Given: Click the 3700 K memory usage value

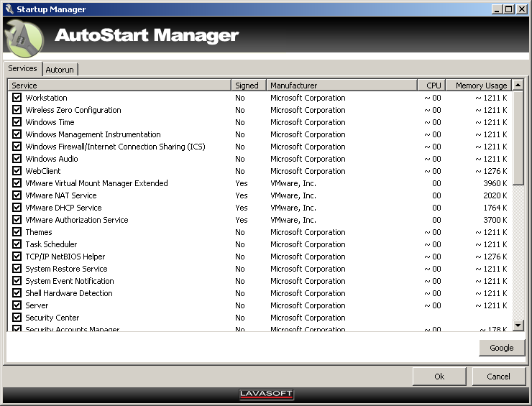Looking at the screenshot, I should point(495,220).
